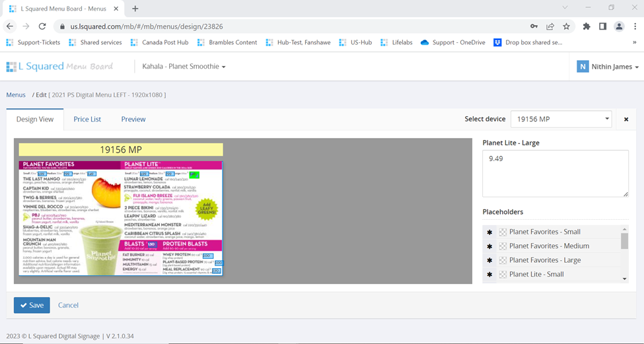Close the L Squared Menu Board tab
The width and height of the screenshot is (644, 344).
point(116,9)
